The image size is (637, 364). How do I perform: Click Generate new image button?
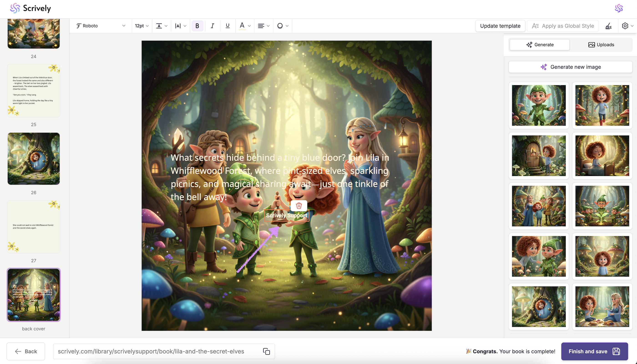click(571, 67)
